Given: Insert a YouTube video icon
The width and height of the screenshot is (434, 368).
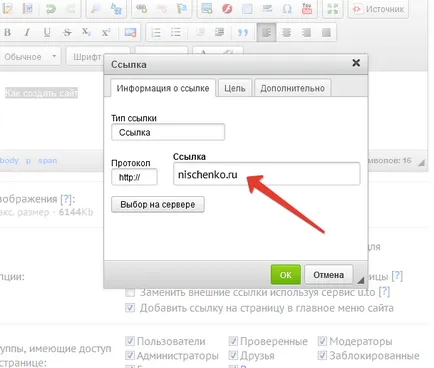Looking at the screenshot, I should point(307,9).
